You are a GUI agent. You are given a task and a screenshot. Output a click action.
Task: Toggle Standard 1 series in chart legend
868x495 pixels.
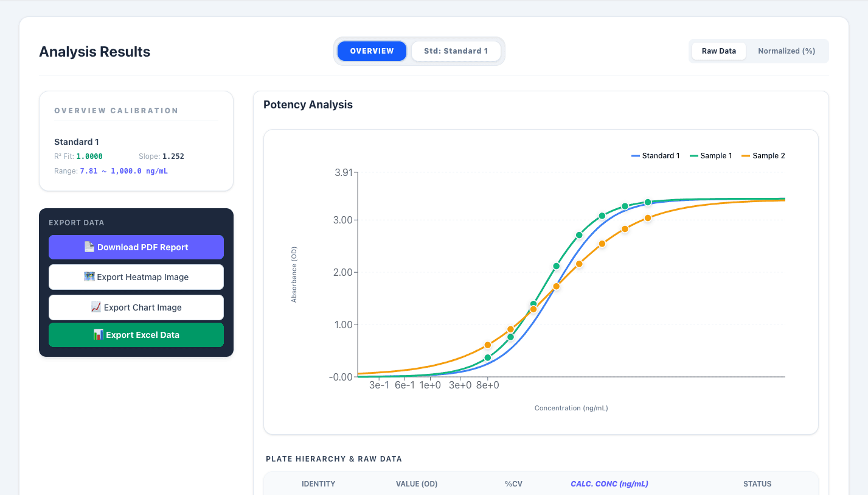[656, 156]
